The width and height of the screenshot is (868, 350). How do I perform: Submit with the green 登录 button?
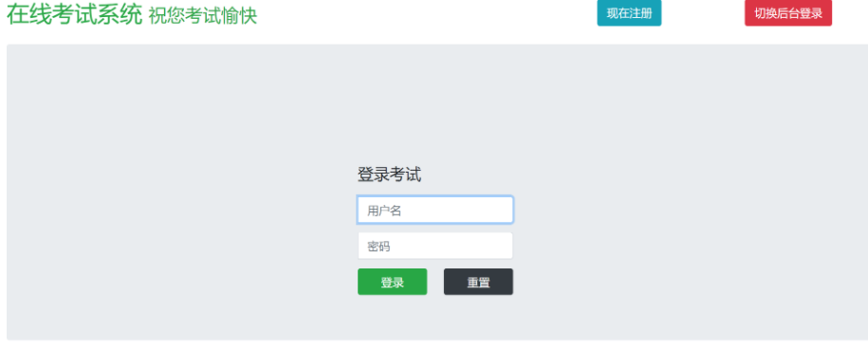(392, 282)
